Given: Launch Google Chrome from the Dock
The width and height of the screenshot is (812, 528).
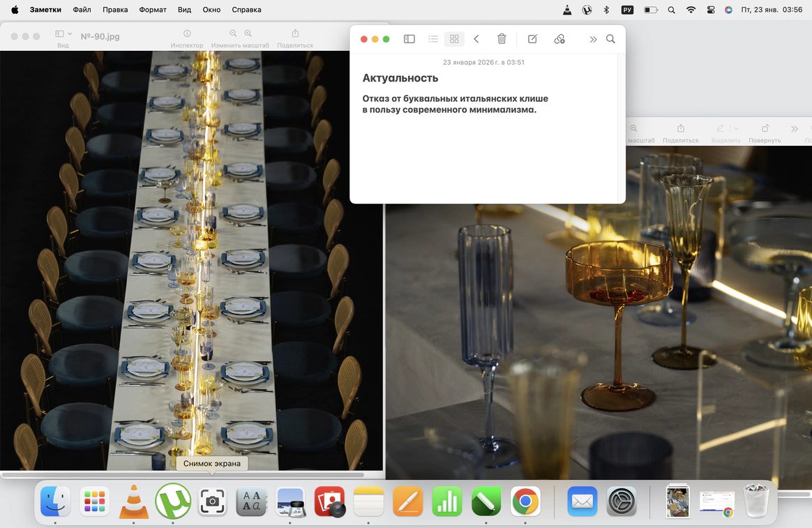Looking at the screenshot, I should tap(525, 501).
